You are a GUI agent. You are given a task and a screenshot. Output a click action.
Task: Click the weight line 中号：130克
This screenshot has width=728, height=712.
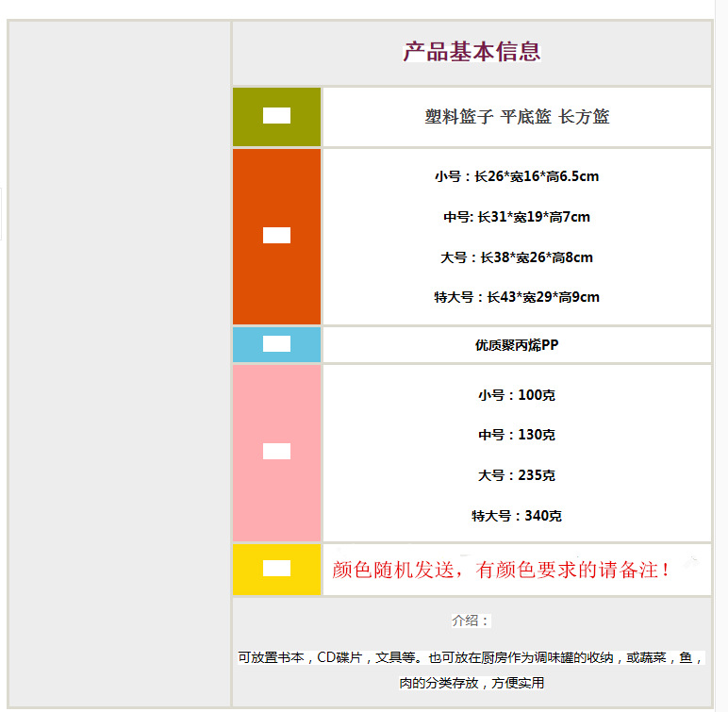(x=517, y=435)
